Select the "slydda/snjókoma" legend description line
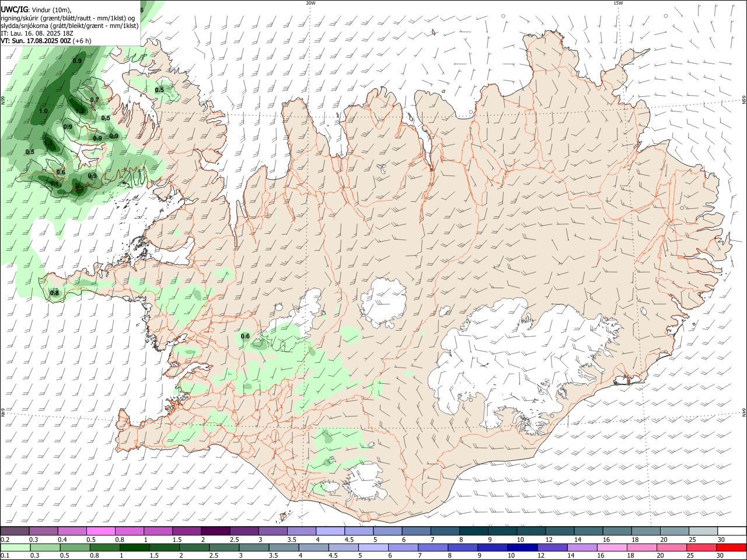 tap(69, 26)
